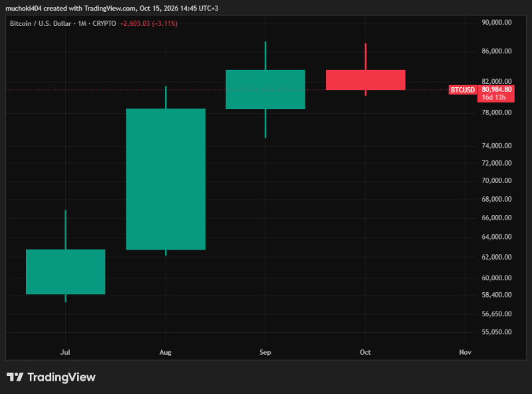Click the 55,050.00 price axis label
This screenshot has width=532, height=394.
(497, 332)
